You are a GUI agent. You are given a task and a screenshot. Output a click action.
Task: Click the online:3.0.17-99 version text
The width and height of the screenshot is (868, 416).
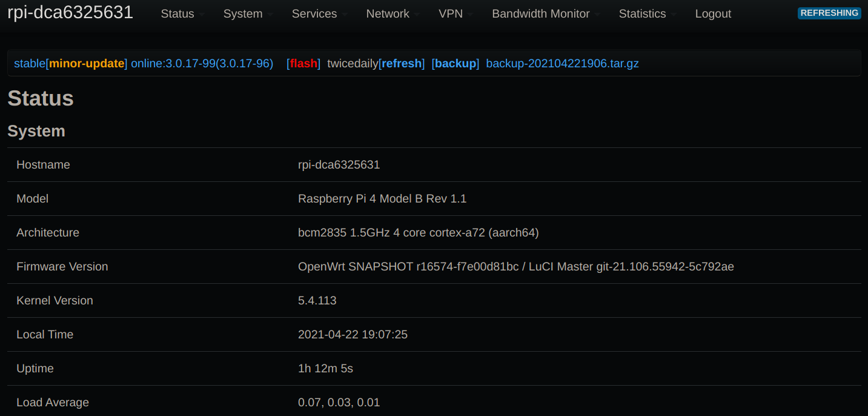pyautogui.click(x=202, y=64)
